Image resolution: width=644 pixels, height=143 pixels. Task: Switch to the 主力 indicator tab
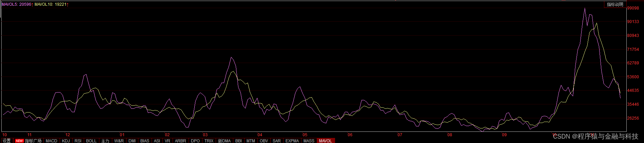point(105,141)
